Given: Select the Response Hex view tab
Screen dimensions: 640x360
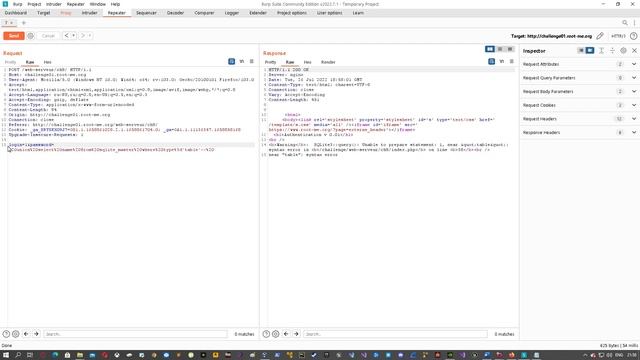Looking at the screenshot, I should coord(307,62).
